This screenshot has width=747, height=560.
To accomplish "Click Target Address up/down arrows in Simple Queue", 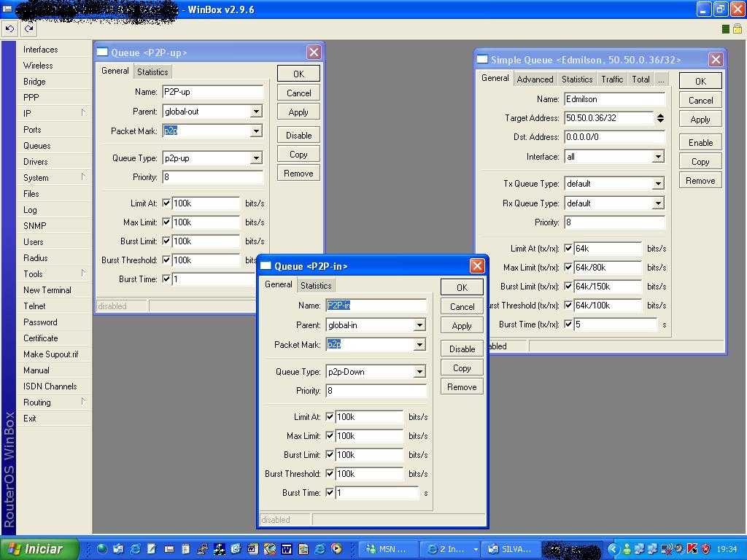I will click(x=660, y=118).
